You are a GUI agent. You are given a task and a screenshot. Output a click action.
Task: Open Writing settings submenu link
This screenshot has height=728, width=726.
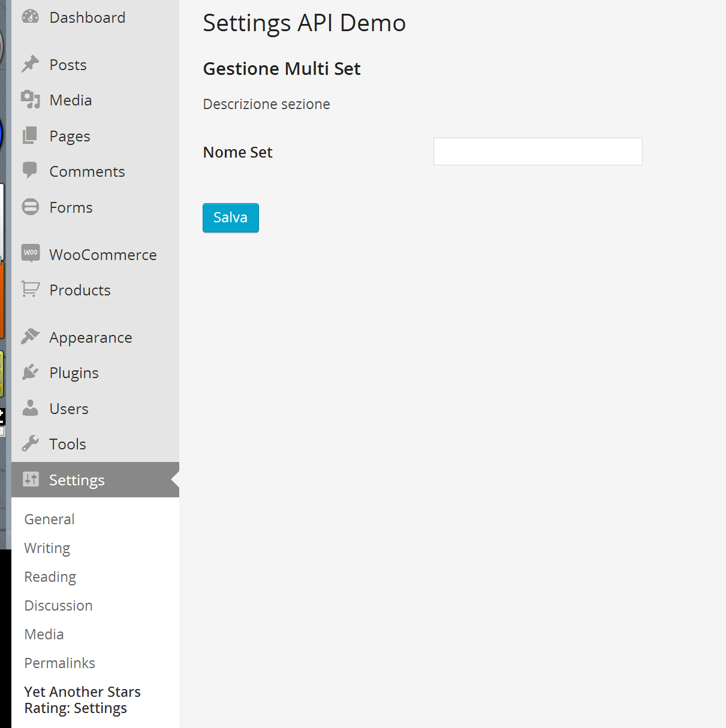point(47,548)
